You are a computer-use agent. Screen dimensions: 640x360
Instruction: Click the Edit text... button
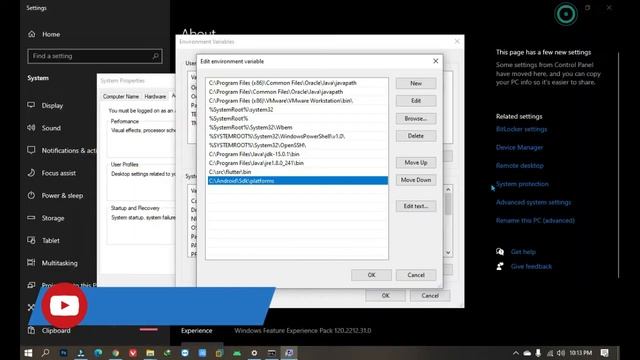pos(416,206)
